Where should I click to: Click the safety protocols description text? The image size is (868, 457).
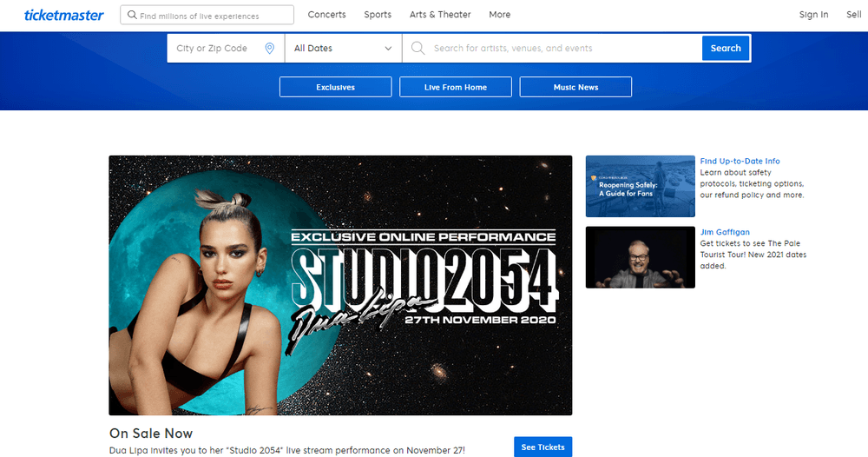(x=752, y=184)
